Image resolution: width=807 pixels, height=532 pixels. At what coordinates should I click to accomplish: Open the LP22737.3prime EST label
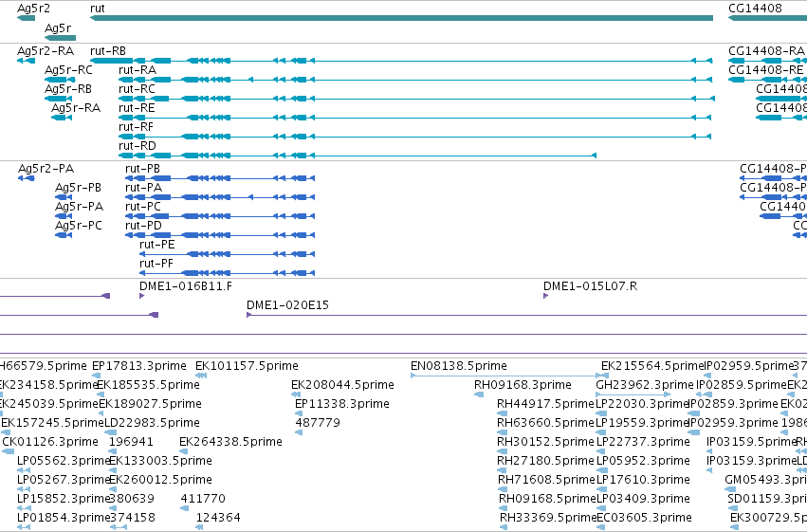[x=643, y=443]
